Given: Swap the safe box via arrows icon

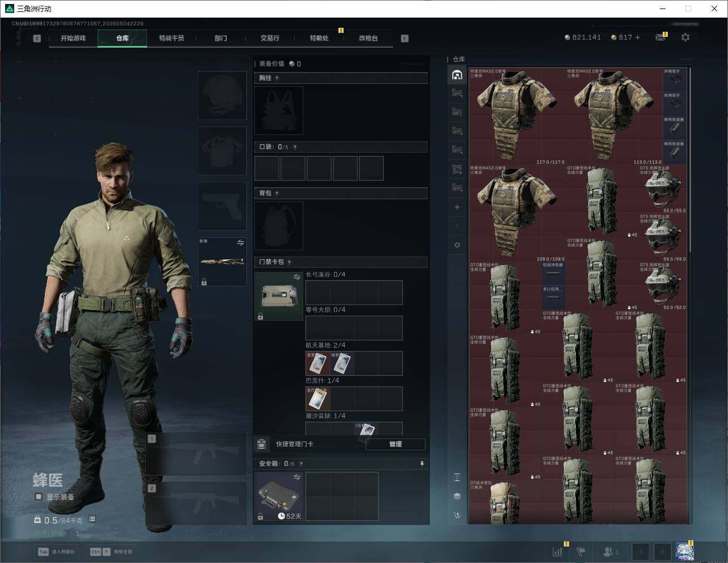Looking at the screenshot, I should point(296,477).
